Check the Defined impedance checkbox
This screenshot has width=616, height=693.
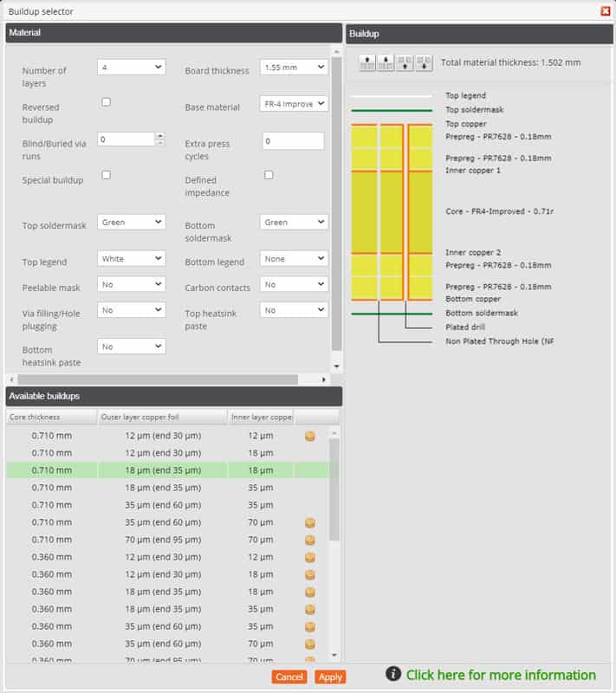click(269, 175)
